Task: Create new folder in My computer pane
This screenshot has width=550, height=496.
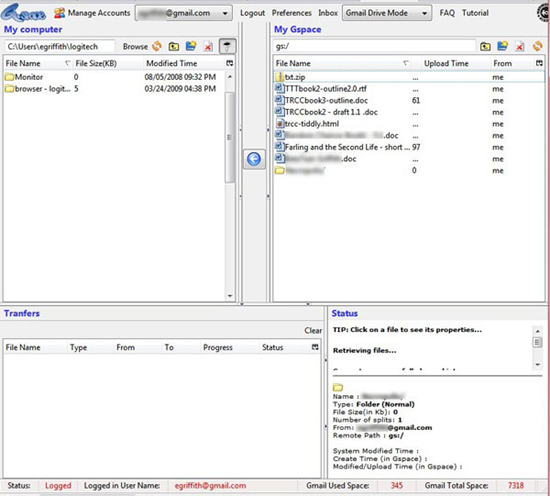Action: tap(191, 46)
